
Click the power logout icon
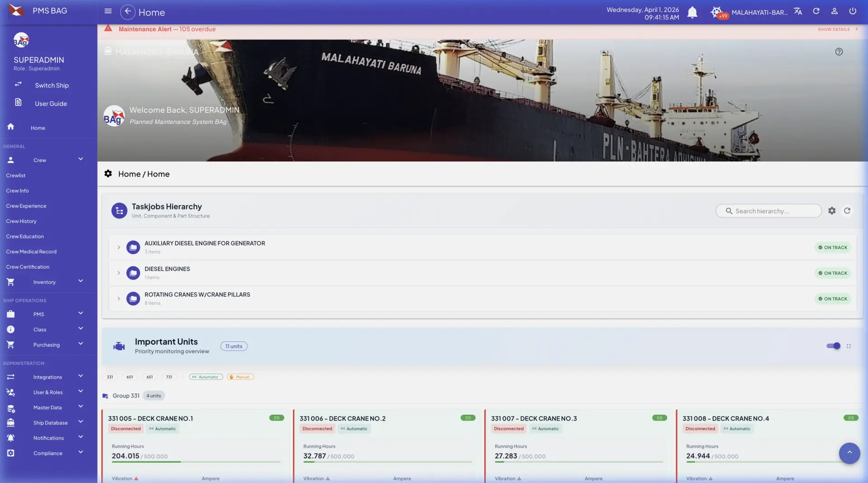(x=853, y=11)
